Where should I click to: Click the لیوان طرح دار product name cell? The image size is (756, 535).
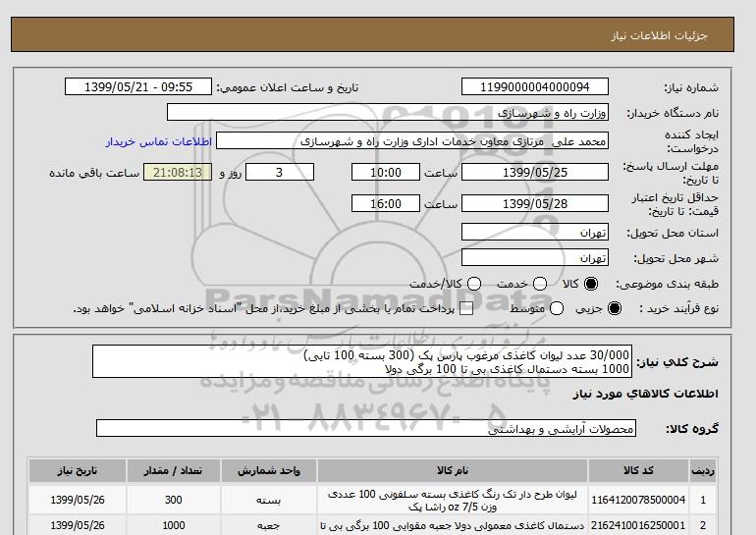point(453,500)
